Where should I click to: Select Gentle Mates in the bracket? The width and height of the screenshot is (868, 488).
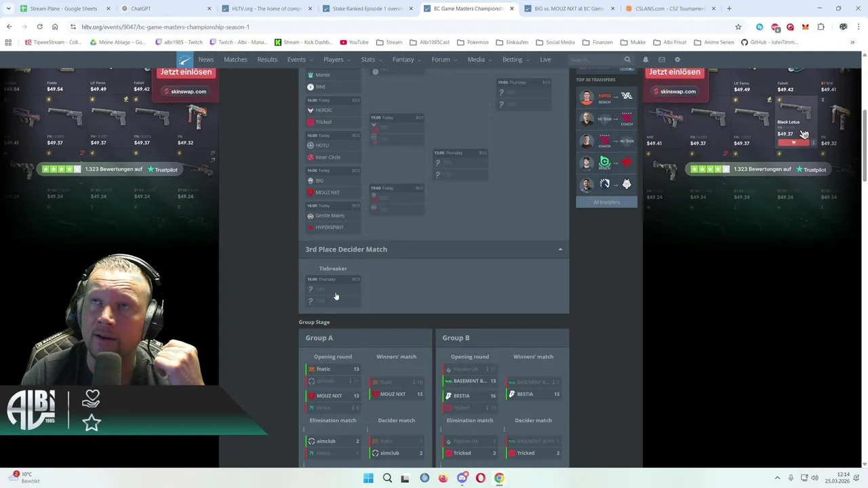click(333, 216)
